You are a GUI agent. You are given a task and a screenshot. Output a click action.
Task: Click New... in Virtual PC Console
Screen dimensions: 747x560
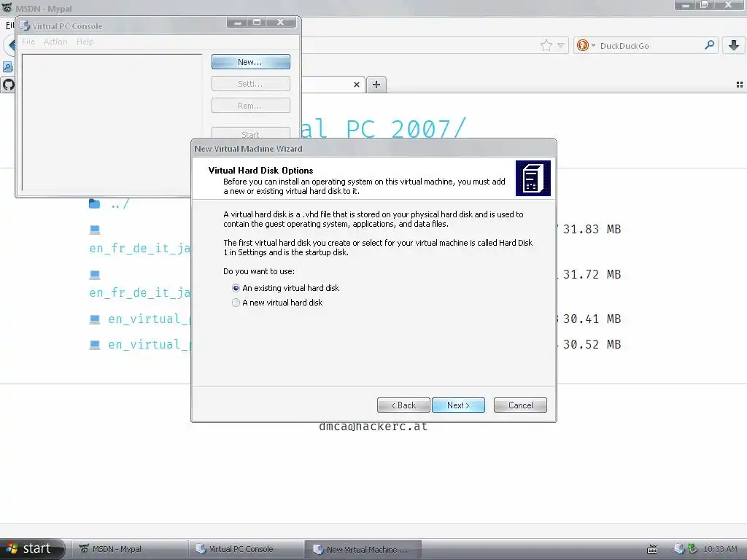coord(251,62)
